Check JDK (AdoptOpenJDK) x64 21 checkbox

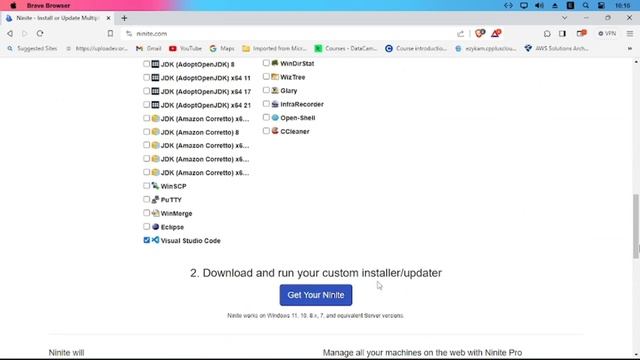pyautogui.click(x=147, y=104)
